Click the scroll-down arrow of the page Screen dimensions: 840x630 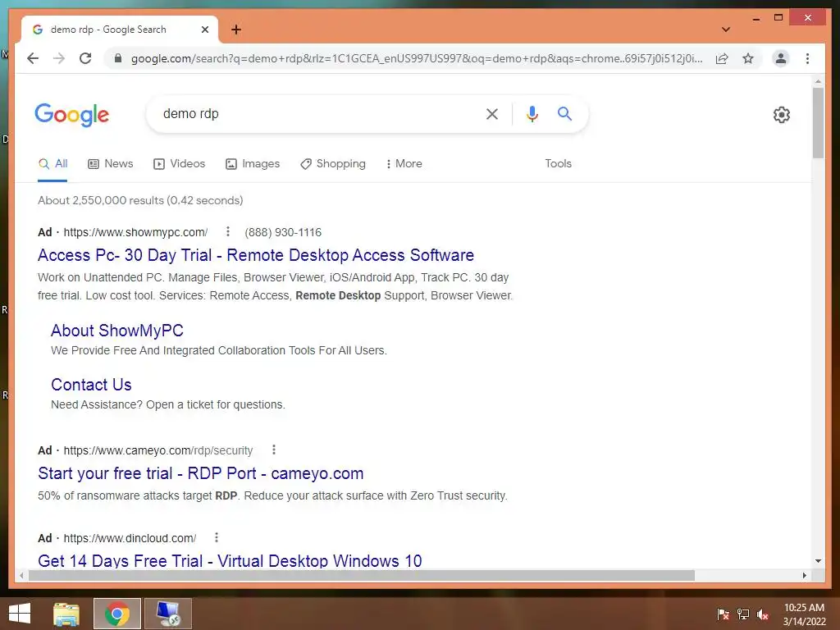(818, 561)
